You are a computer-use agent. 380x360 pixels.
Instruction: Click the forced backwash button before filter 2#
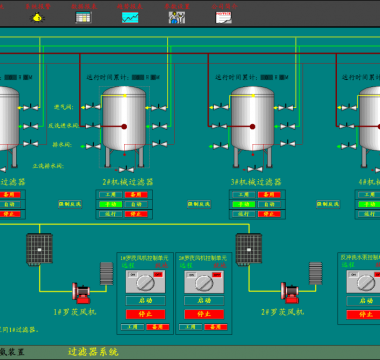pos(70,204)
